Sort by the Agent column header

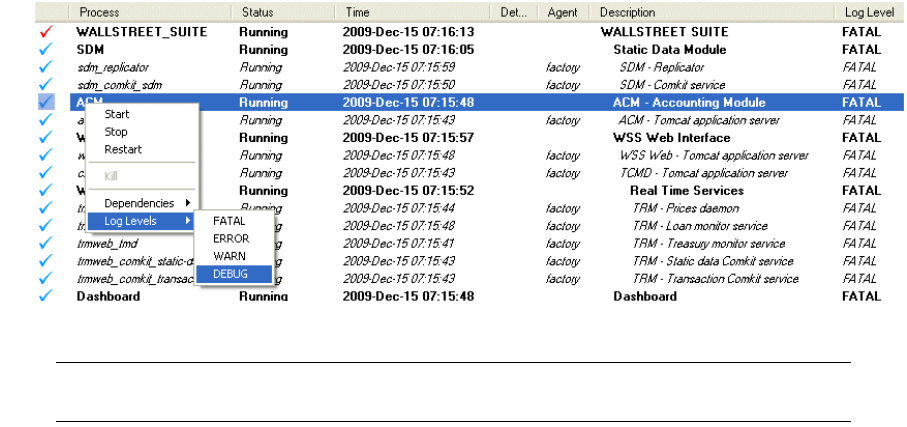coord(563,12)
